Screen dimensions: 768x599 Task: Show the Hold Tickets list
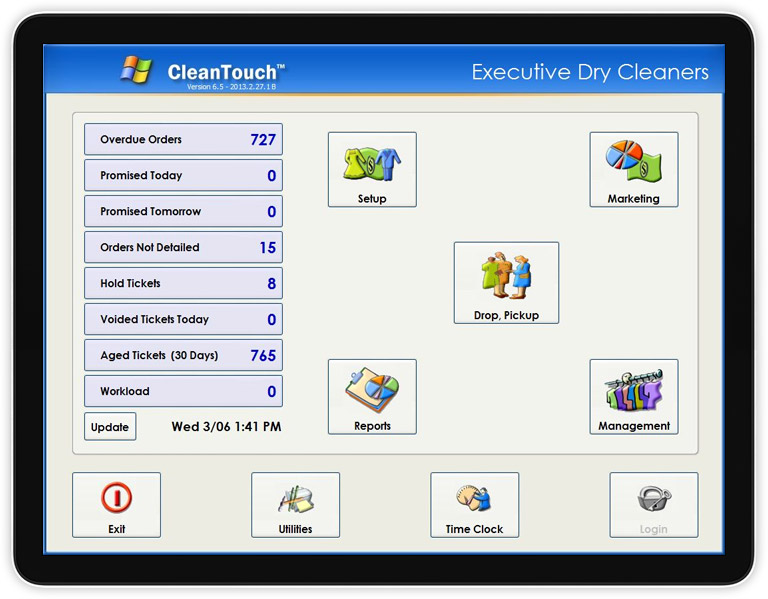pos(183,284)
